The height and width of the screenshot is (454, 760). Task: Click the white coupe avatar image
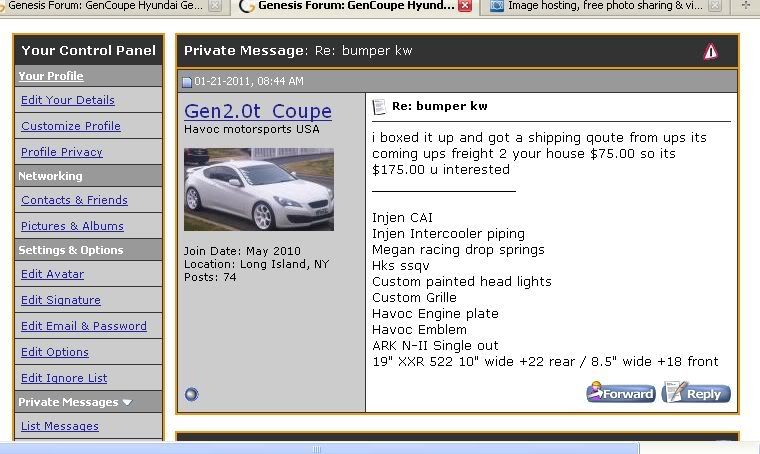click(259, 189)
